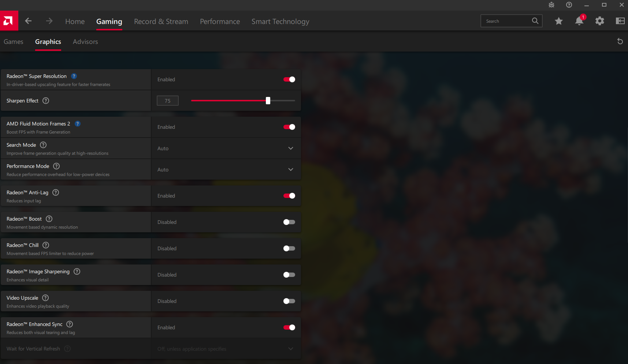Toggle the sidebar panel icon
The image size is (628, 364).
pyautogui.click(x=620, y=21)
